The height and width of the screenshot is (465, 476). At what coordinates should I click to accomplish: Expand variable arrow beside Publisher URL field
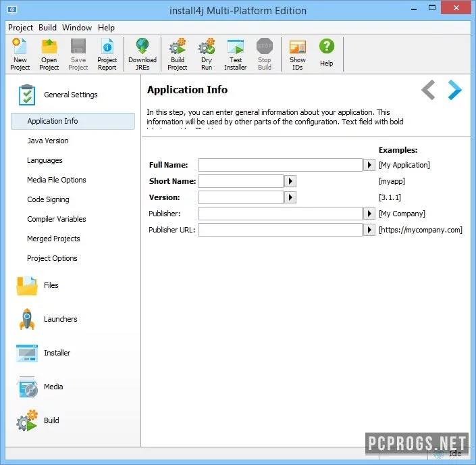369,230
